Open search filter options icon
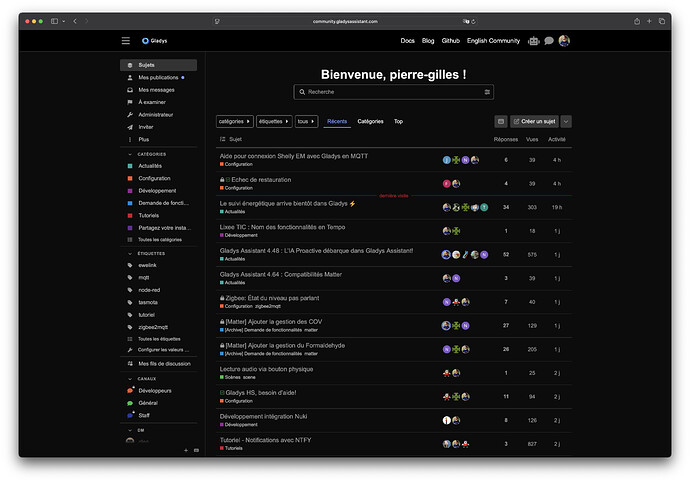 [x=487, y=92]
